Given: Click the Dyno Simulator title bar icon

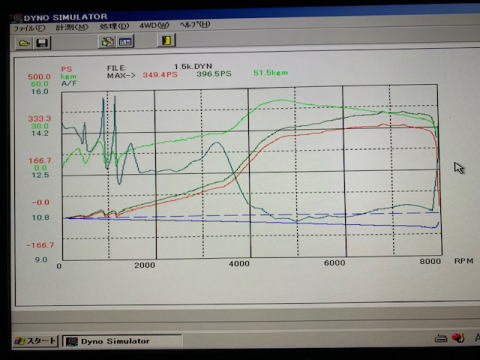Looking at the screenshot, I should click(17, 18).
